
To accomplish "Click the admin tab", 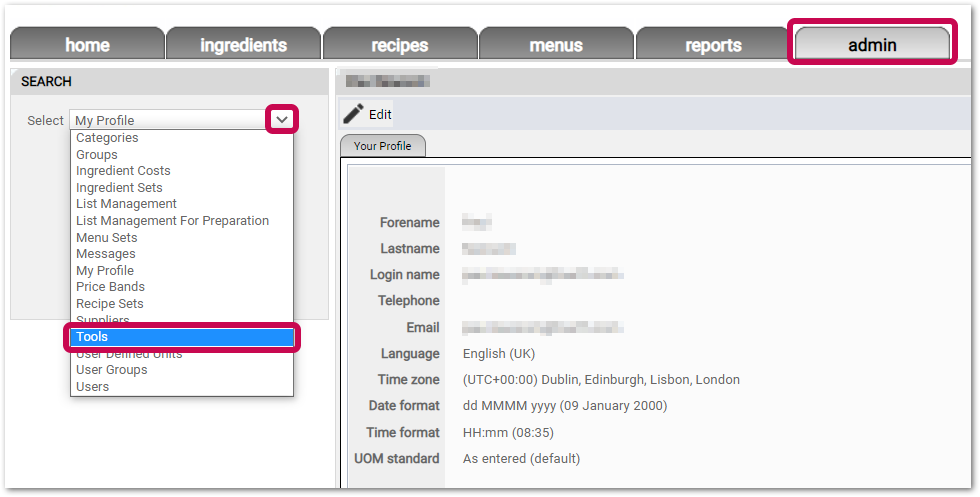I will [872, 44].
